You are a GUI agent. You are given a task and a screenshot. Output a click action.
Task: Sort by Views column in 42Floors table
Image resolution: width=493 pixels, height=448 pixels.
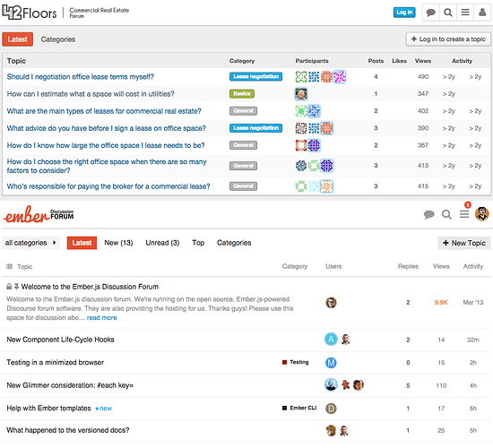point(422,61)
